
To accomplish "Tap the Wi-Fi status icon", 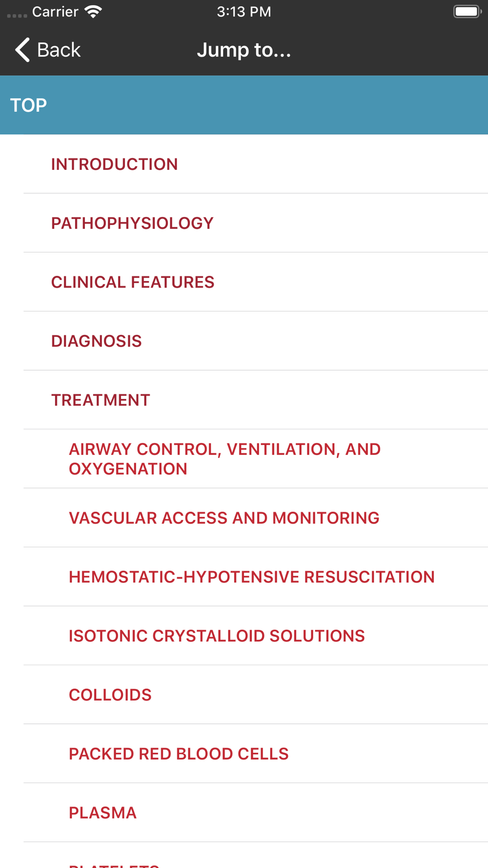I will [93, 12].
